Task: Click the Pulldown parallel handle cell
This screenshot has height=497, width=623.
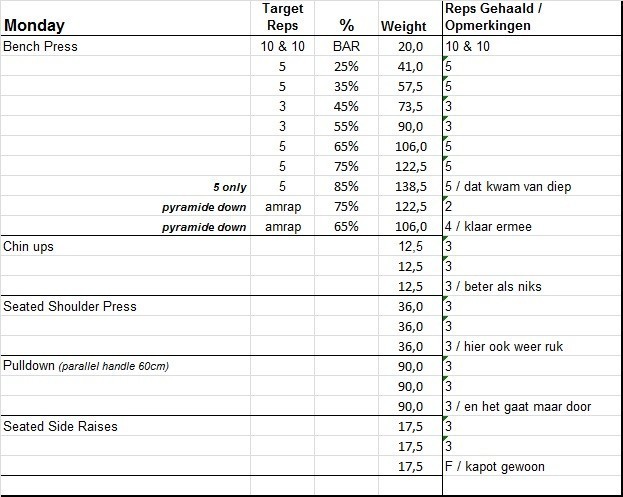Action: (x=86, y=367)
